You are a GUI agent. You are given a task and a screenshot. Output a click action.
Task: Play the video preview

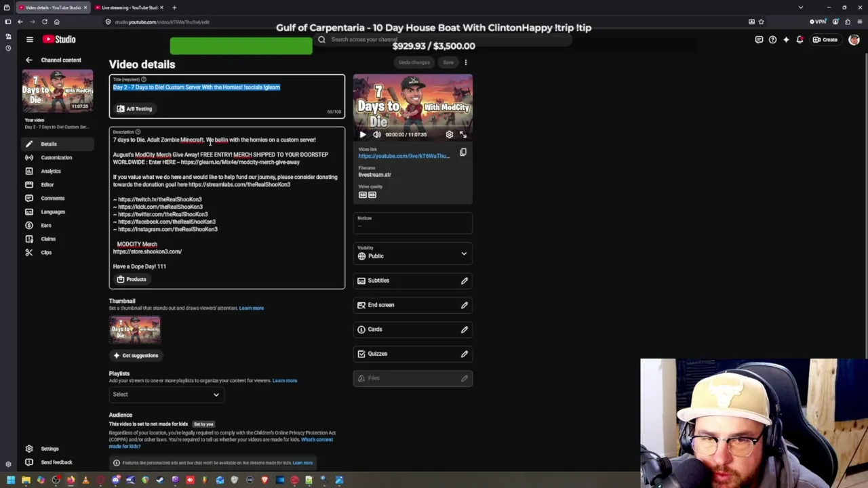[362, 135]
